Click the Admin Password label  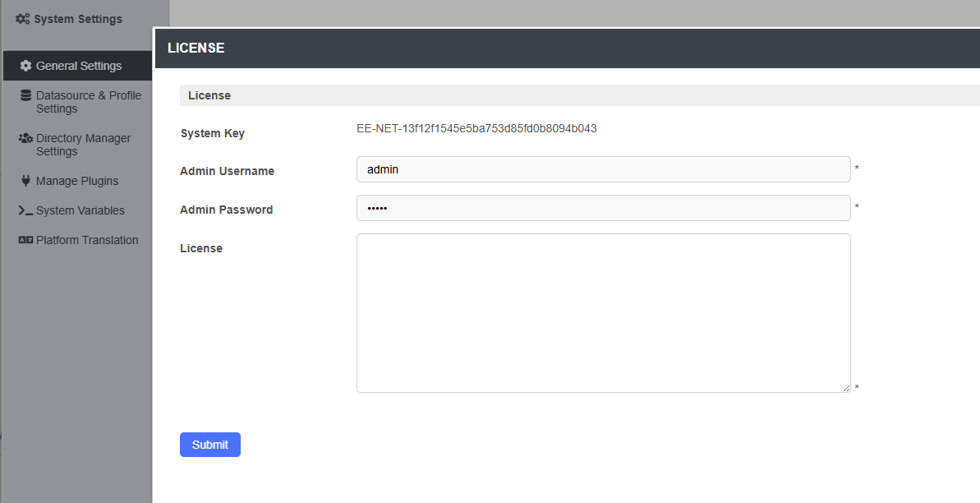click(226, 210)
